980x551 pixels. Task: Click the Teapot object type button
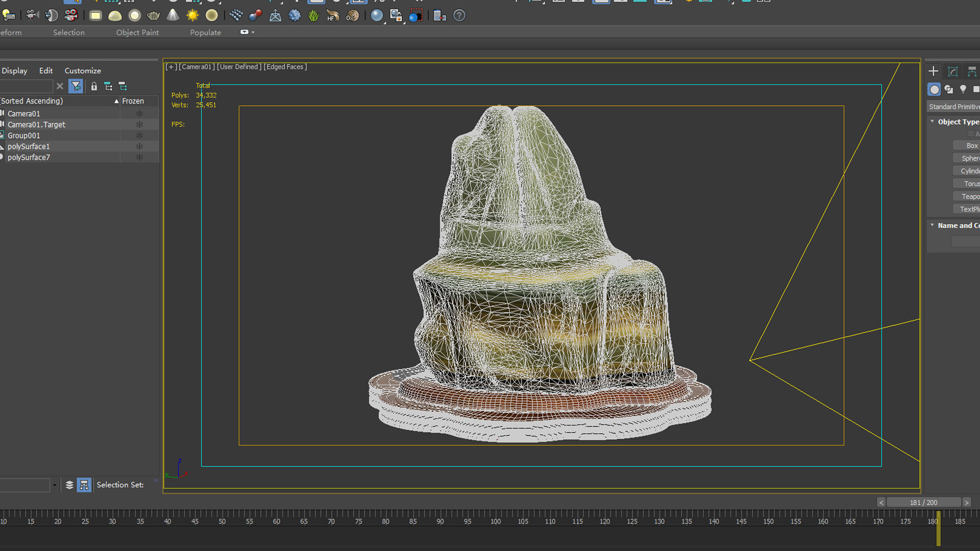coord(966,196)
